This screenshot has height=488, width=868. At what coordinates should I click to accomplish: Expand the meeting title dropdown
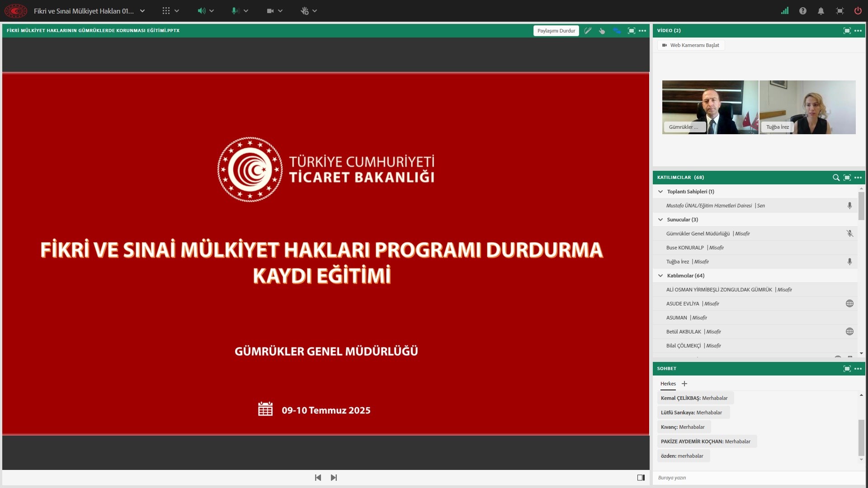point(142,11)
